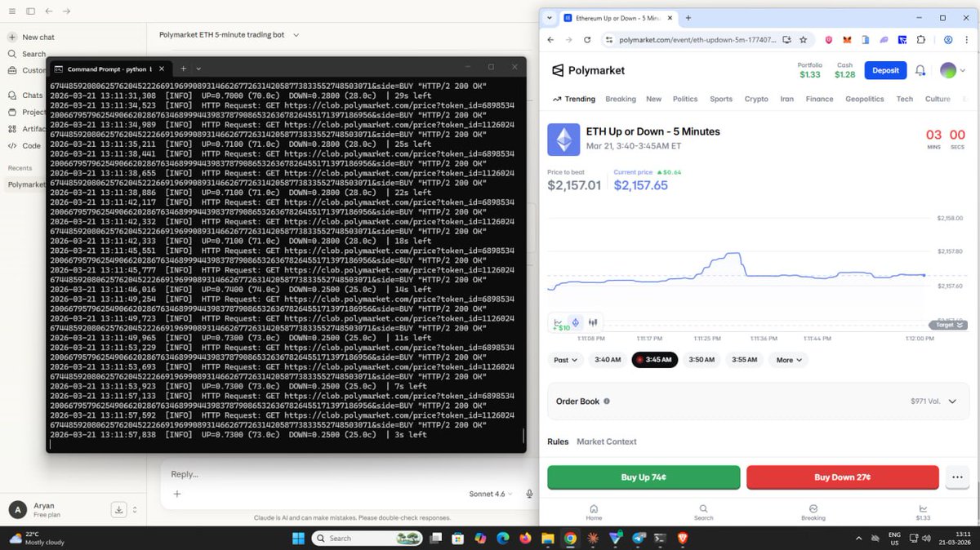The image size is (980, 550).
Task: Click Ethereum icon in chart toolbar
Action: click(x=575, y=322)
